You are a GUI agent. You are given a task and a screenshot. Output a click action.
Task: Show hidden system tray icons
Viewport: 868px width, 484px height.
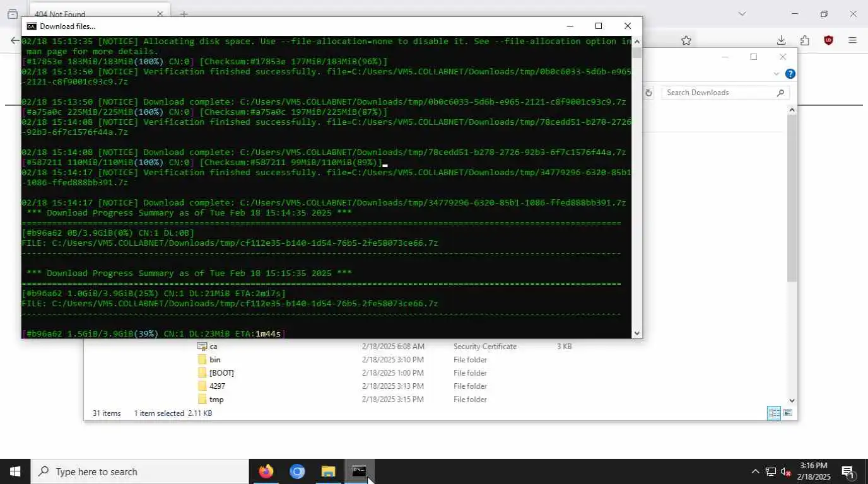[754, 471]
